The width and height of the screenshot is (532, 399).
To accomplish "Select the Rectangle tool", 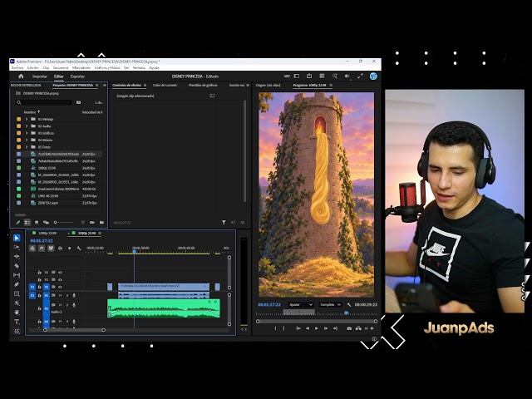I will pos(17,293).
